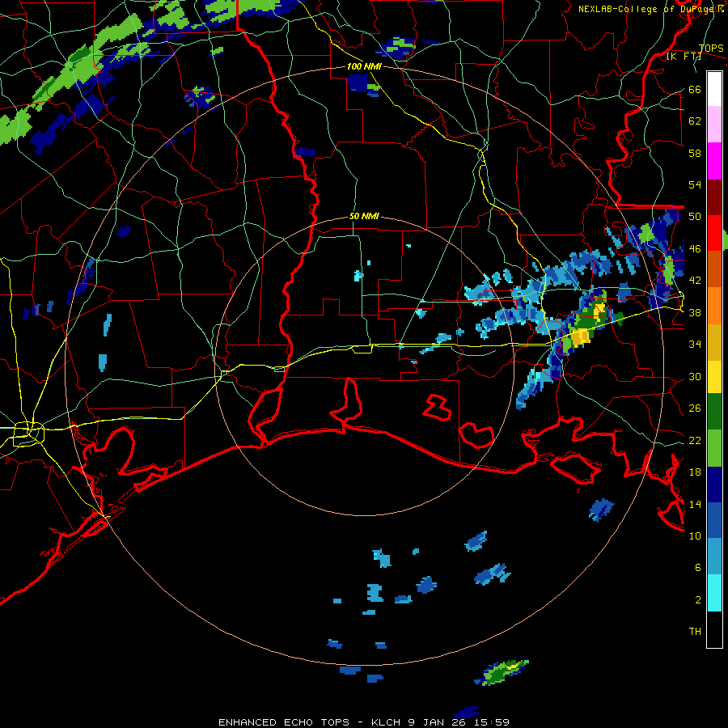Pick the dark orange legend swatch
This screenshot has width=728, height=728.
coord(714,269)
